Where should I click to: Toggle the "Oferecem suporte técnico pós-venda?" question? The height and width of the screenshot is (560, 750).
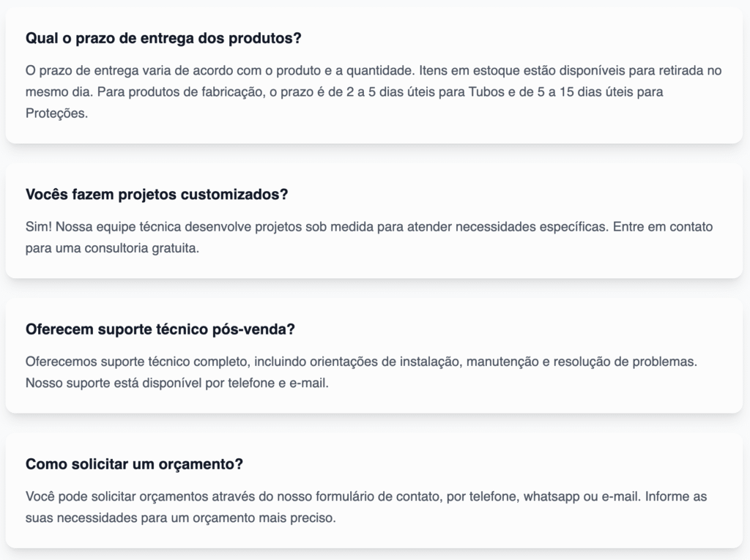tap(160, 329)
